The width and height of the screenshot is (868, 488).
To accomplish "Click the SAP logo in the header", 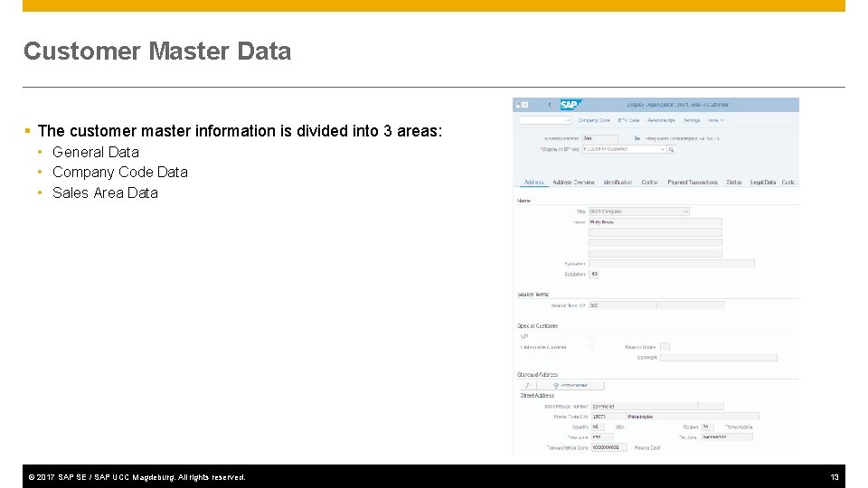I will click(x=570, y=105).
